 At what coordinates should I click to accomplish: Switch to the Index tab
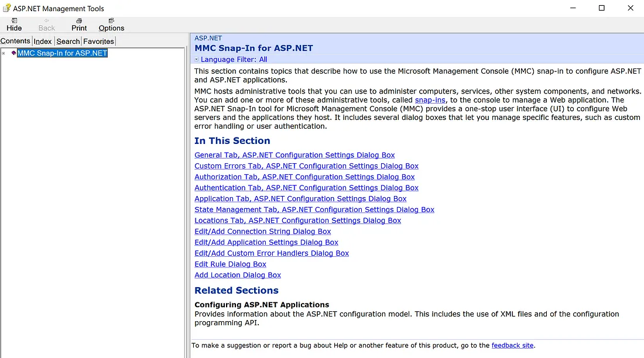(x=43, y=41)
